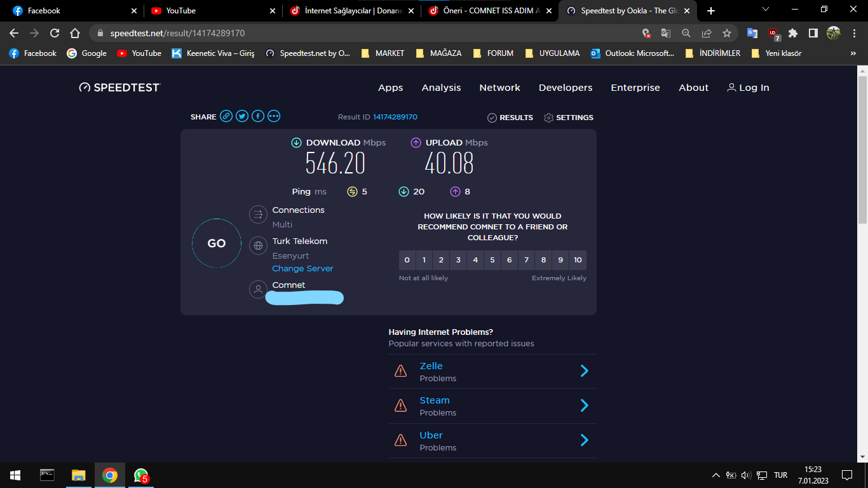Click the share page icon in address bar

pos(707,33)
